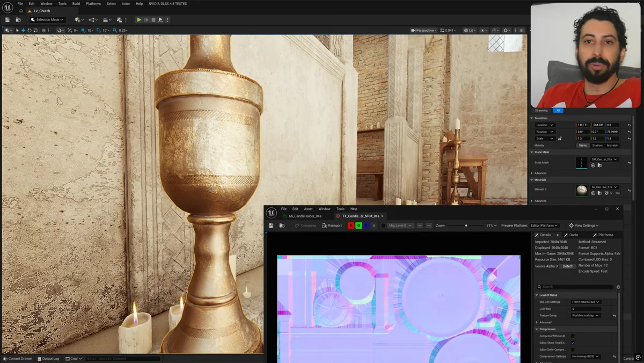Viewport: 644px width, 363px height.
Task: Open the Cinematics clapperboard dropdown
Action: click(106, 20)
